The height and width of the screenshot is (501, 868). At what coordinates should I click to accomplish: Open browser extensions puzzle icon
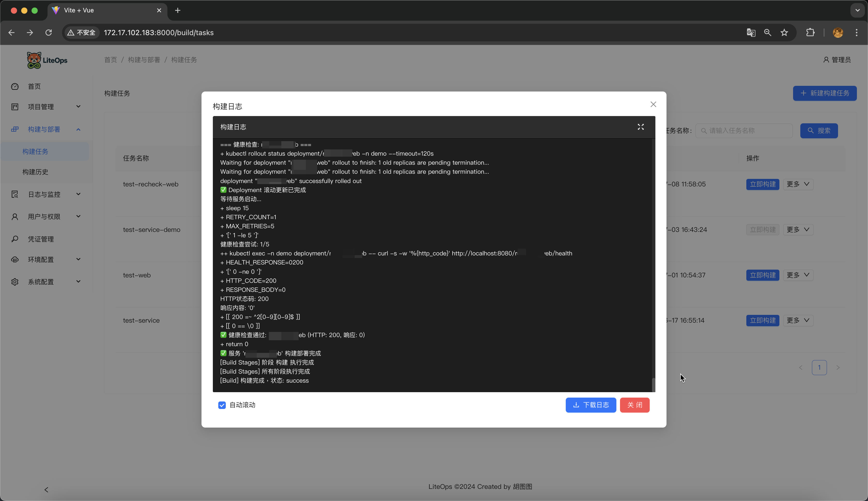tap(810, 33)
